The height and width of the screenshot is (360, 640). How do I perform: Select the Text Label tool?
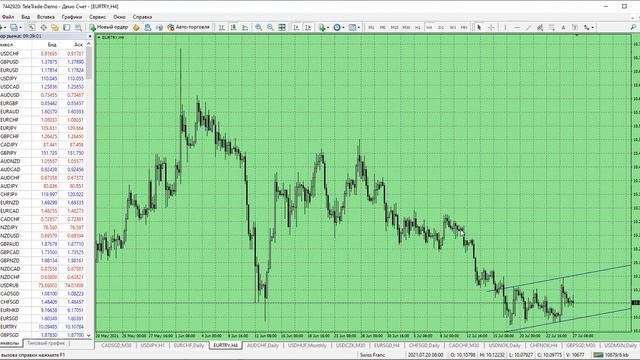(x=575, y=27)
